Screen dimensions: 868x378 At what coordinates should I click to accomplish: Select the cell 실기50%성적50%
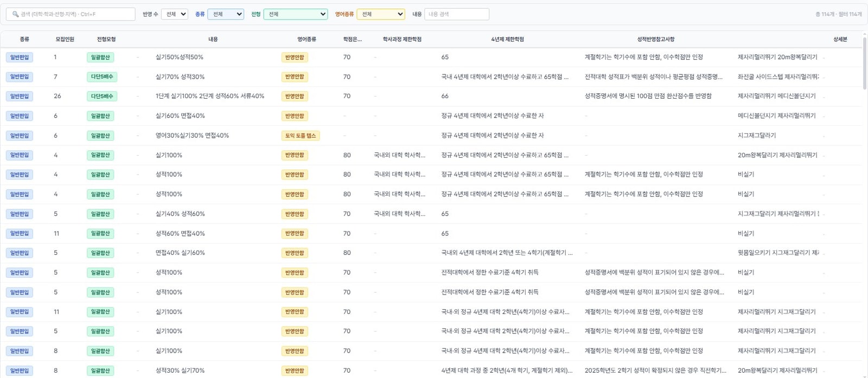tap(180, 57)
